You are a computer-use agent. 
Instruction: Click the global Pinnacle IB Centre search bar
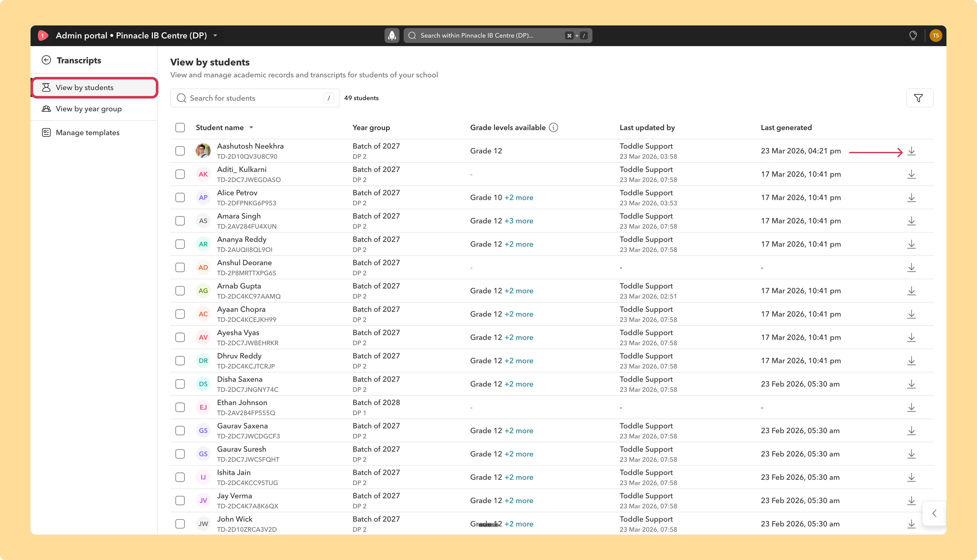tap(498, 35)
